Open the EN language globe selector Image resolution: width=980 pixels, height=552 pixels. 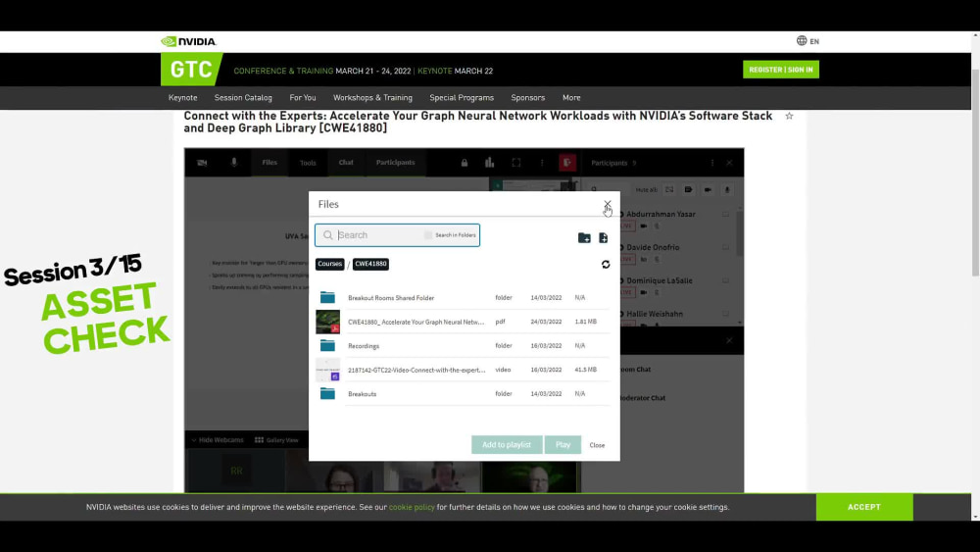click(x=808, y=40)
